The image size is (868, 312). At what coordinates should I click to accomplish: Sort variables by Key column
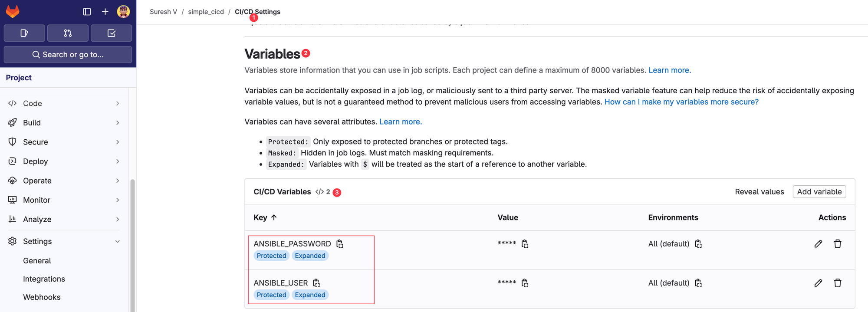point(265,217)
